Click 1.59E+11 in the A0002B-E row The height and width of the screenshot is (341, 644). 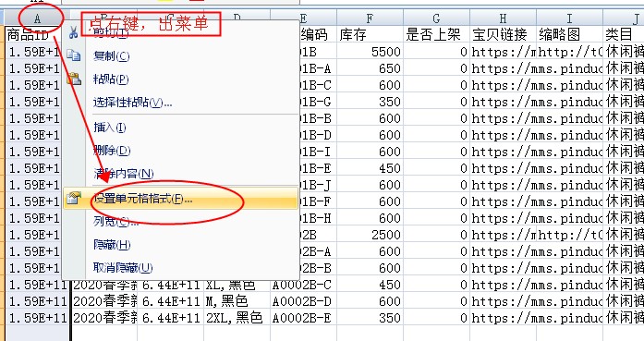click(x=37, y=318)
